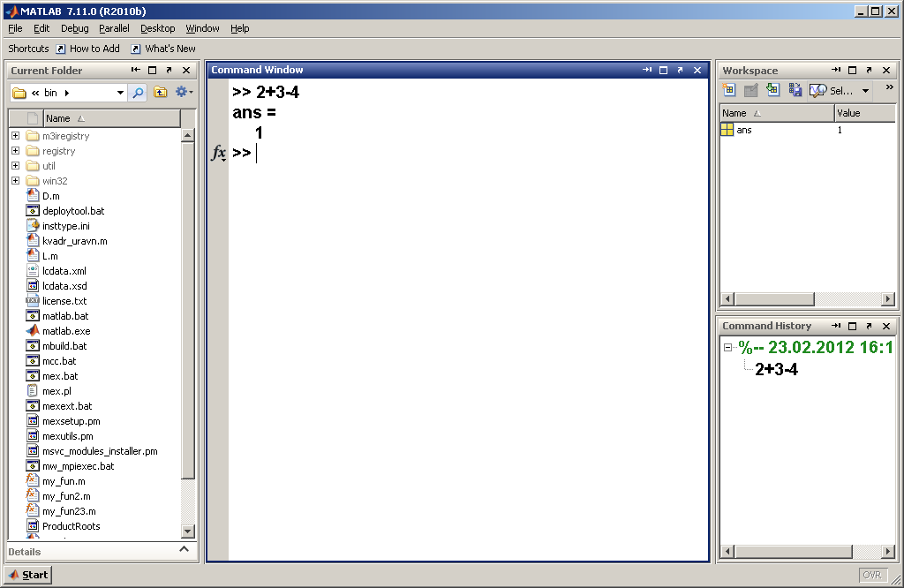
Task: Select mex.pl file
Action: [x=56, y=391]
